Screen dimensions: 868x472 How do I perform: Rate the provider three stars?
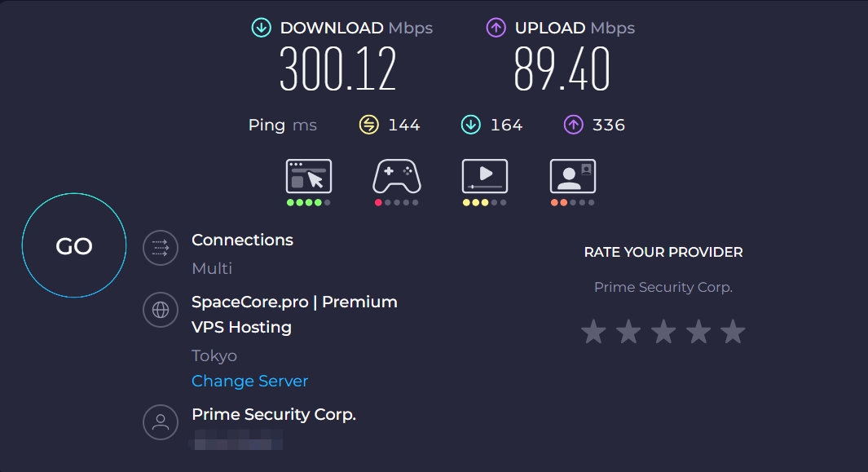coord(663,332)
